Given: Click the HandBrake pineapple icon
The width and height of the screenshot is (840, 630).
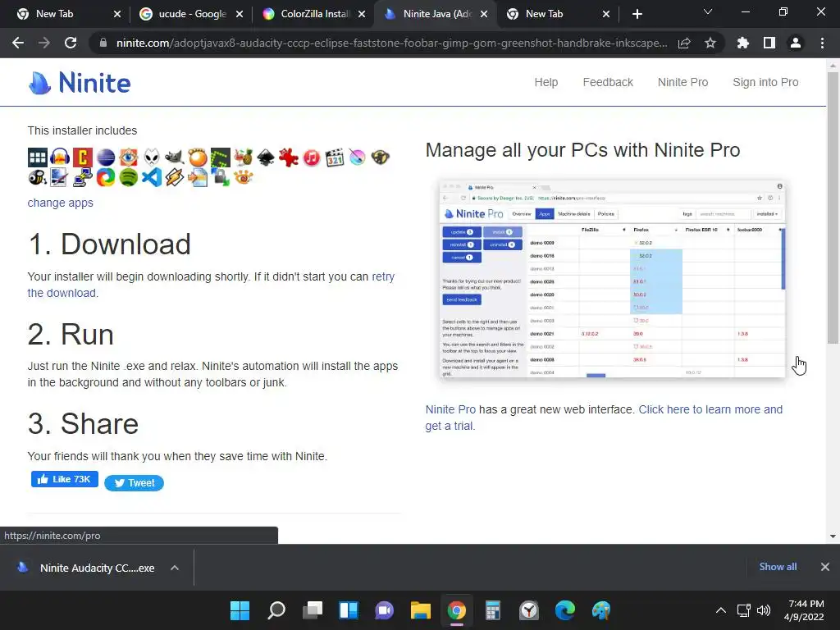Looking at the screenshot, I should click(243, 157).
